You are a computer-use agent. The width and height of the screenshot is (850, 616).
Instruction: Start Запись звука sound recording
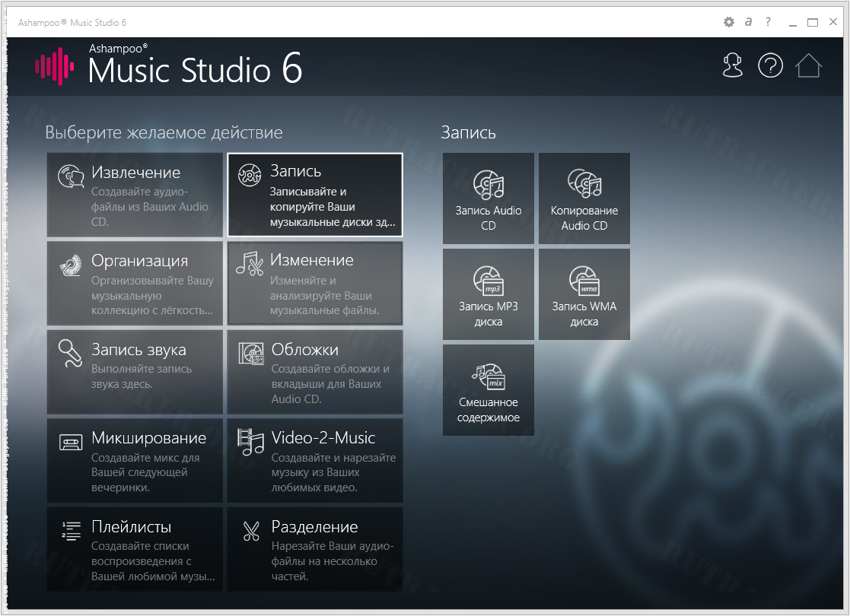click(x=135, y=372)
